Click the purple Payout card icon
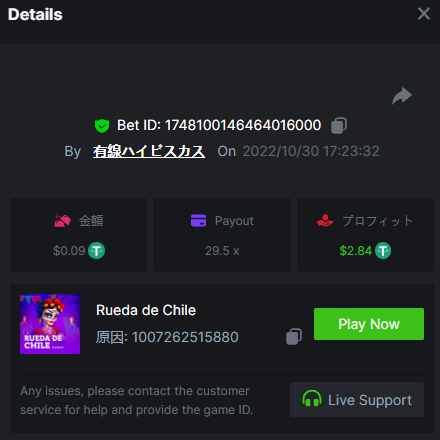The image size is (440, 440). (x=198, y=221)
